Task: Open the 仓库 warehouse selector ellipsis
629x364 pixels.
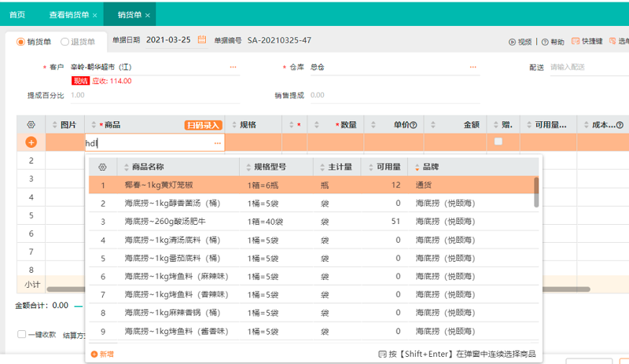Action: point(473,68)
